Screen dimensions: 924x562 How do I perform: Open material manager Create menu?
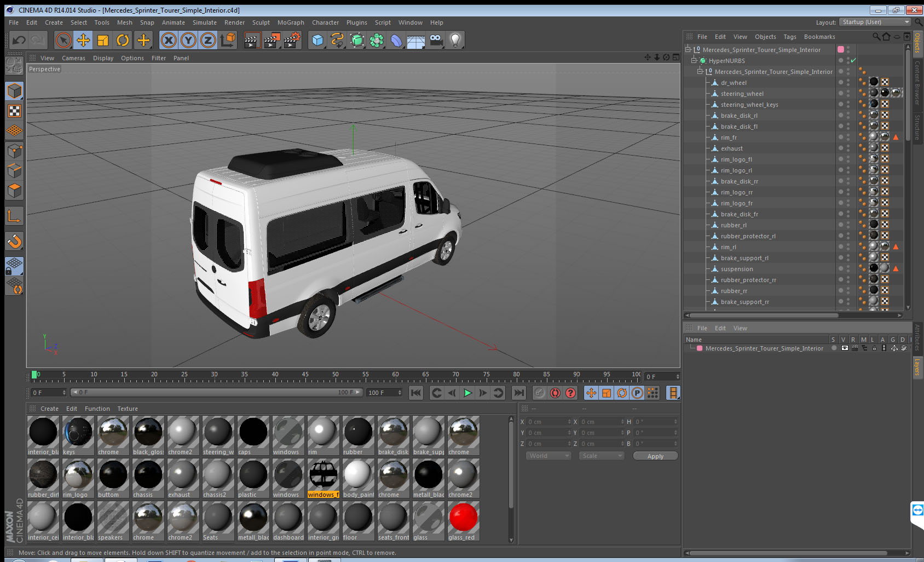[49, 409]
